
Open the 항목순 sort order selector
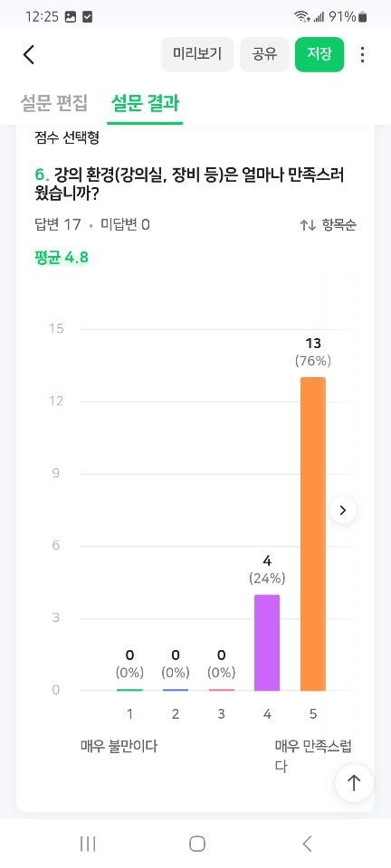pyautogui.click(x=329, y=225)
